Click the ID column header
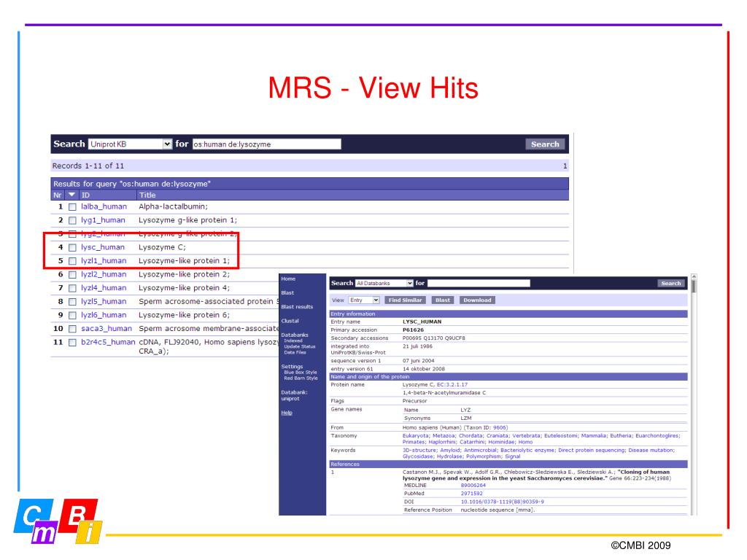 tap(85, 195)
